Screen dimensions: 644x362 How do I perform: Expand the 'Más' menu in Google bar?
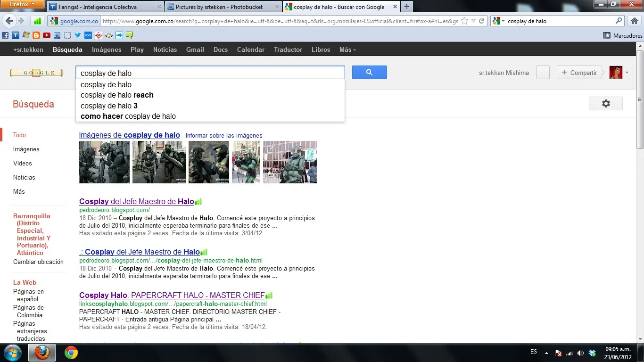pyautogui.click(x=347, y=49)
